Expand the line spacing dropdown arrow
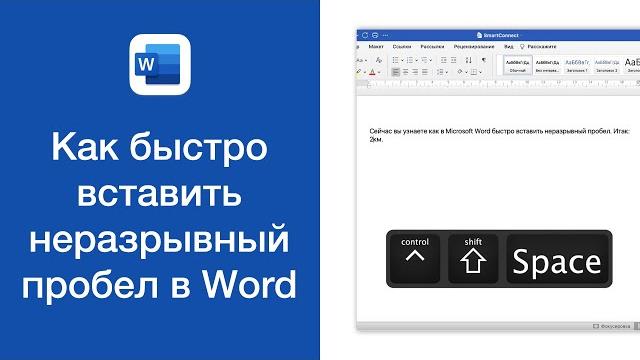The height and width of the screenshot is (360, 640). [x=447, y=73]
